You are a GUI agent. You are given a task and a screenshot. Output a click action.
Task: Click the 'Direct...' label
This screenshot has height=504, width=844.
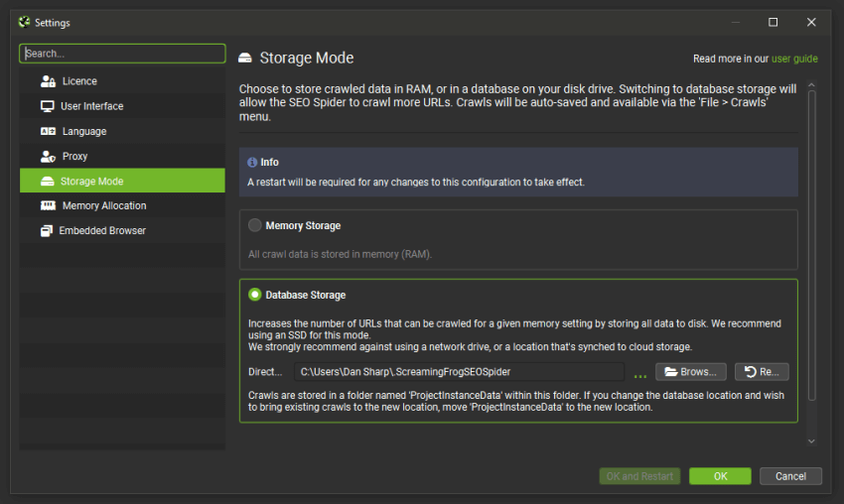click(x=265, y=372)
